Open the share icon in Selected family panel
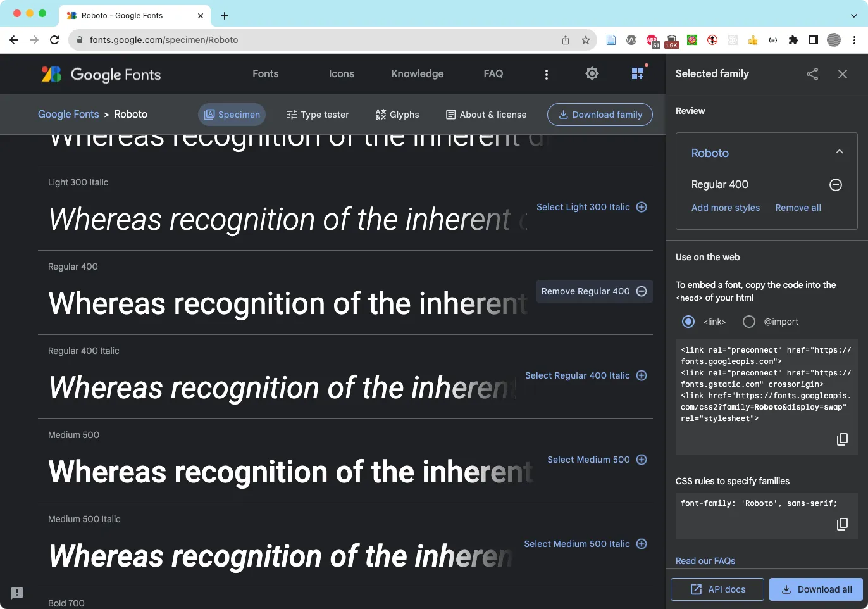The width and height of the screenshot is (868, 609). point(812,74)
